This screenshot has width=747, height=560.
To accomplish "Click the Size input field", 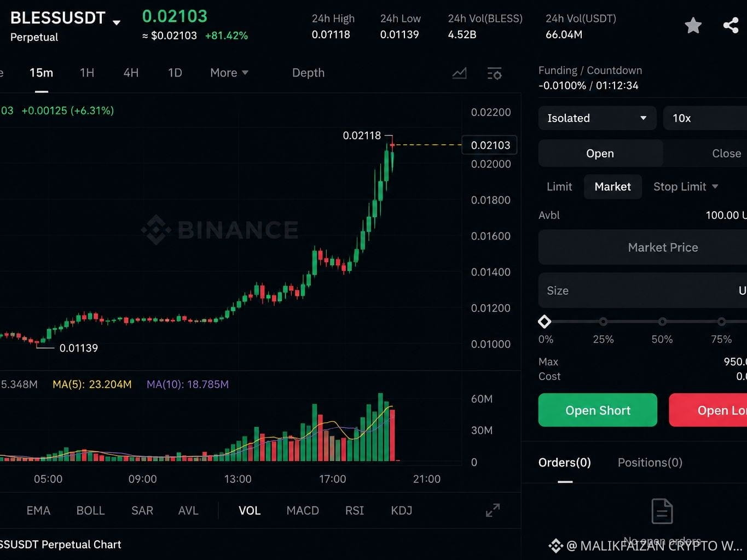I will pyautogui.click(x=642, y=290).
